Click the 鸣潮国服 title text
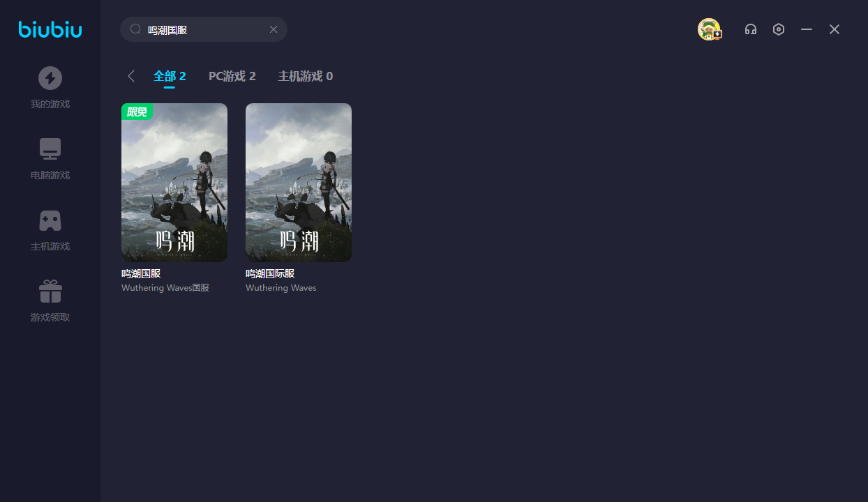868x502 pixels. (x=141, y=274)
